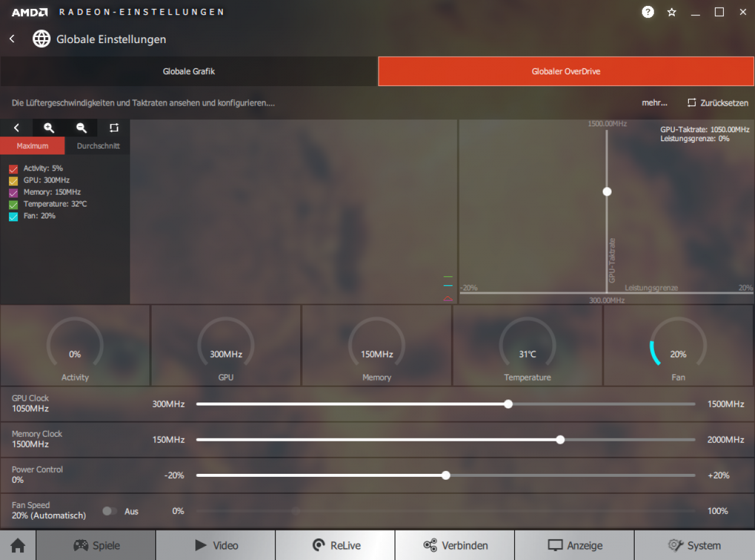This screenshot has width=755, height=560.
Task: Toggle the Fan Speed Aus switch
Action: (x=110, y=511)
